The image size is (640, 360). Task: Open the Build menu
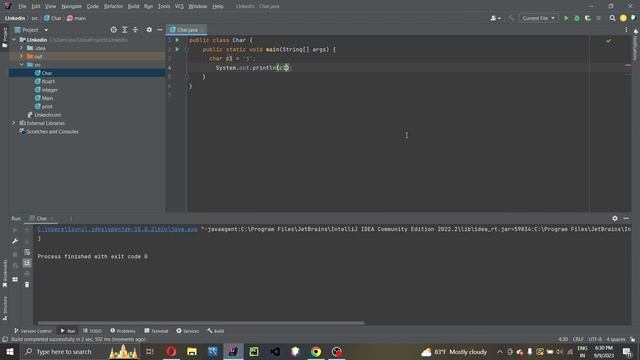click(x=133, y=6)
